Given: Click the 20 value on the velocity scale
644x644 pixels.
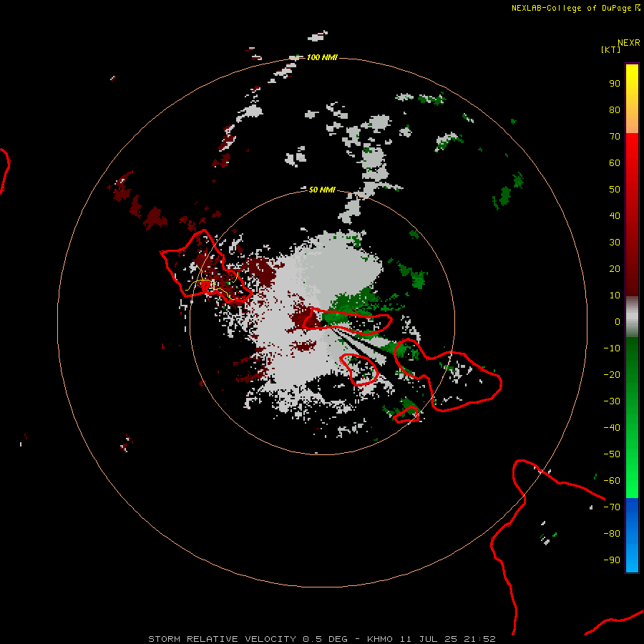Looking at the screenshot, I should coord(615,269).
